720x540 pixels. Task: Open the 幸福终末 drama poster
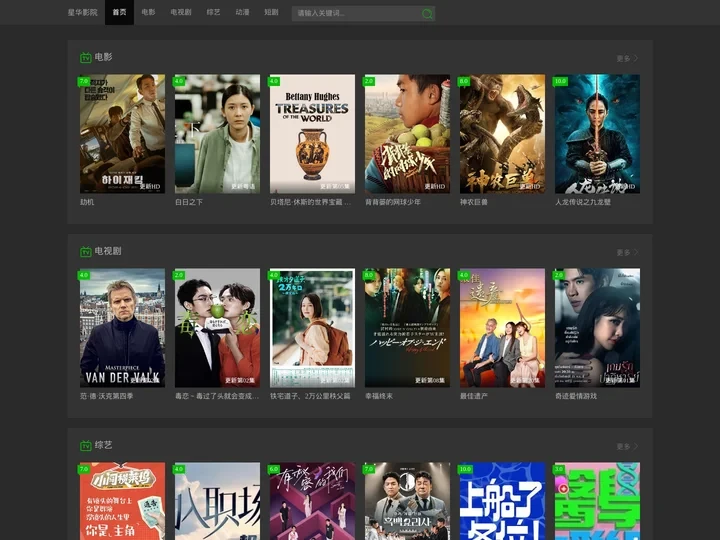pos(408,328)
